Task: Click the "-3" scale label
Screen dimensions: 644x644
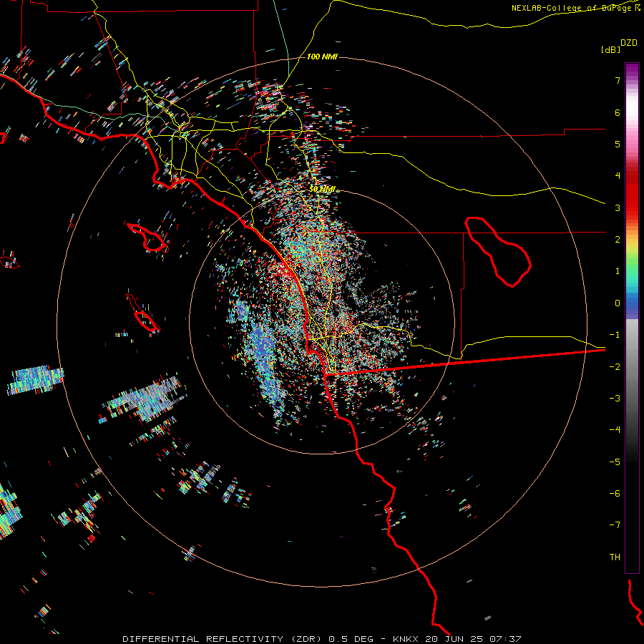Action: 615,399
